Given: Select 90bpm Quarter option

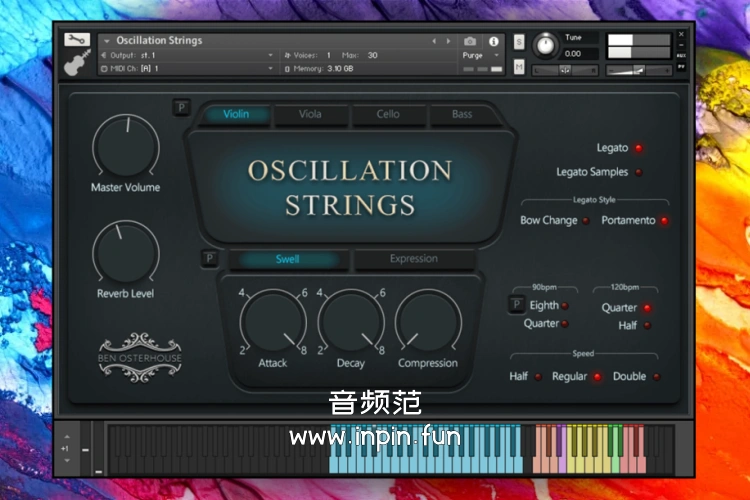Looking at the screenshot, I should tap(565, 324).
